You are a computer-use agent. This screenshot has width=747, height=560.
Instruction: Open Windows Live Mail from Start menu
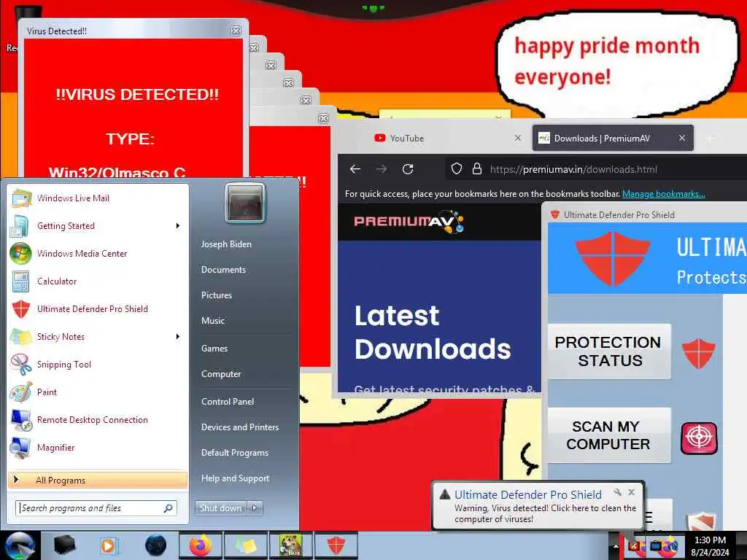[98, 198]
